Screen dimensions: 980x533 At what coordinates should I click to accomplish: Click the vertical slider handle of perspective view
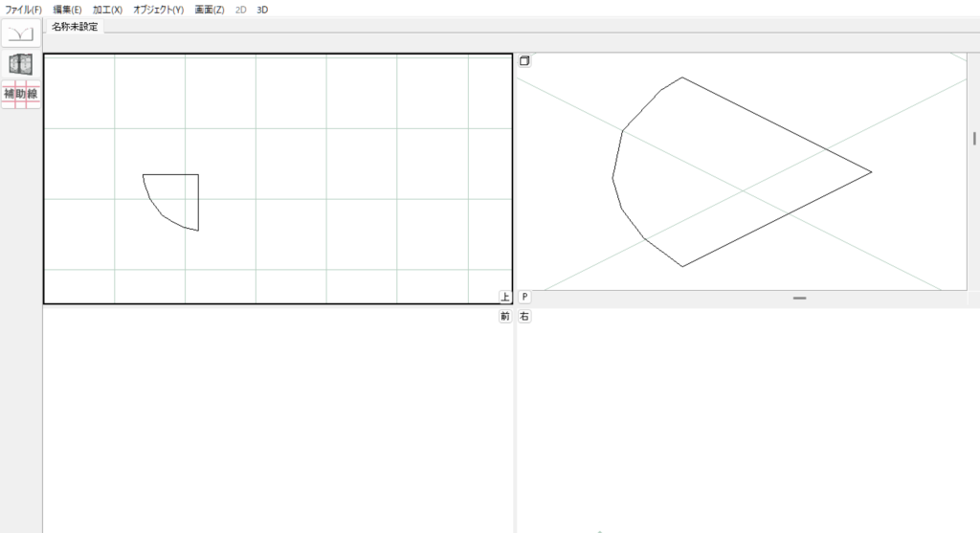tap(974, 138)
